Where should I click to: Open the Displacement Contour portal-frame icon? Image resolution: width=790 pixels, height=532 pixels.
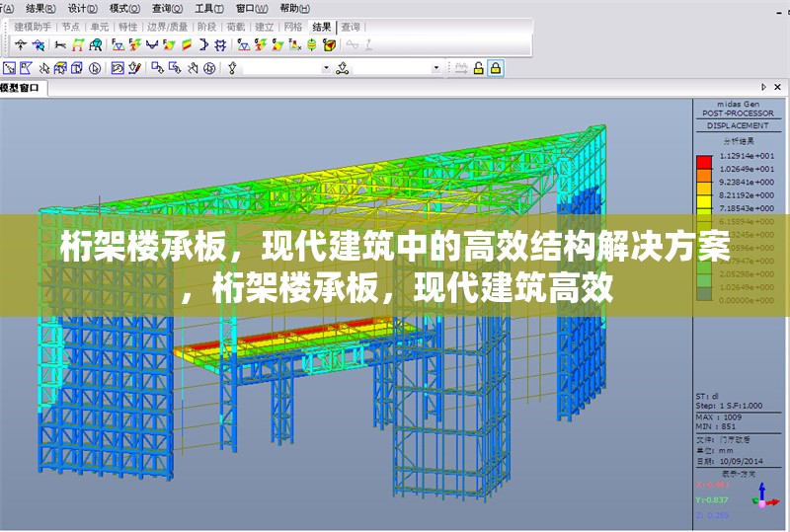(78, 45)
